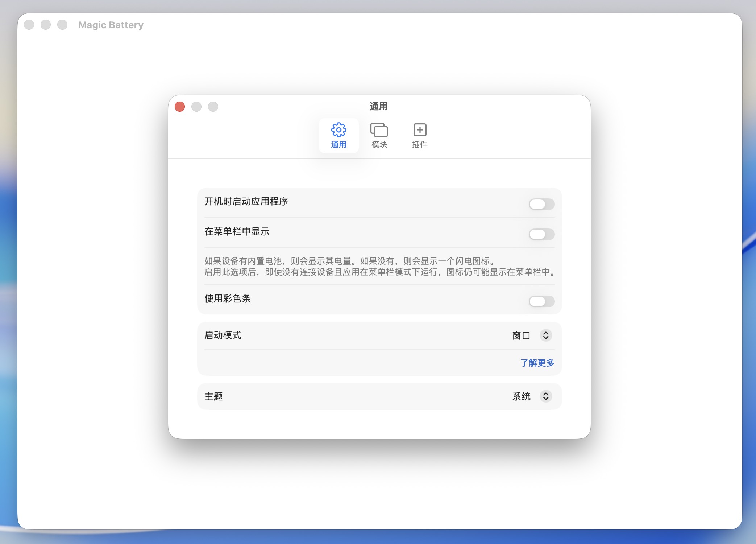Enable 使用彩色条 switch
756x544 pixels.
pos(541,301)
